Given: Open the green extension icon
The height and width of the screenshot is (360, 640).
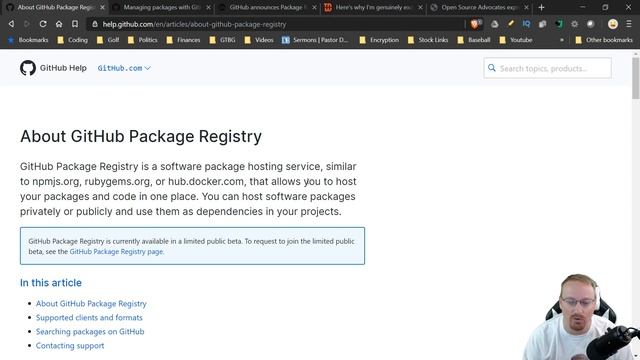Looking at the screenshot, I should pyautogui.click(x=559, y=24).
